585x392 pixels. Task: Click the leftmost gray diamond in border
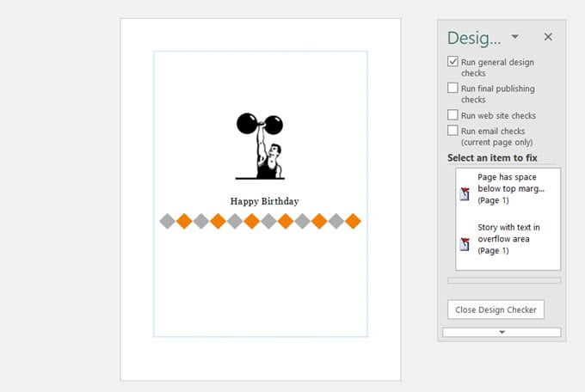point(167,222)
